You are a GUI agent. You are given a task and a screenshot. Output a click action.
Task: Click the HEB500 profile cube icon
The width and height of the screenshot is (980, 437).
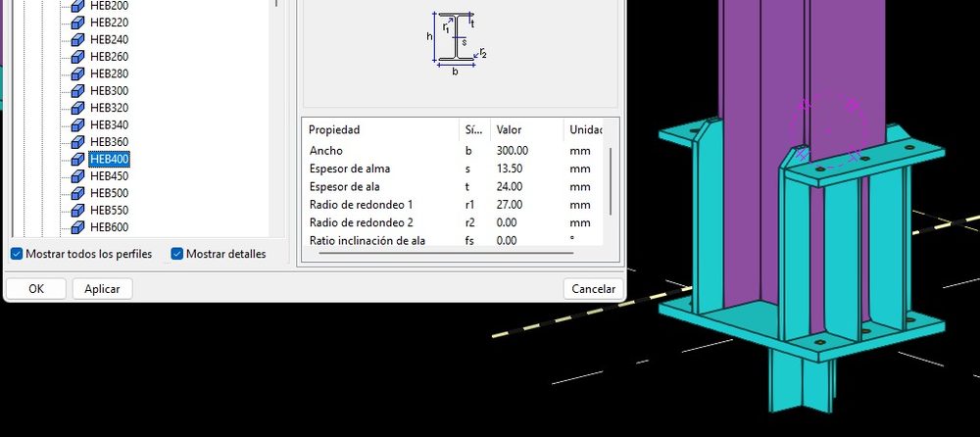77,193
